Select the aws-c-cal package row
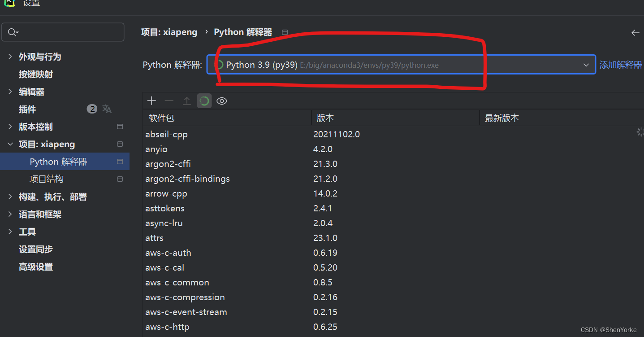644x337 pixels. [393, 267]
